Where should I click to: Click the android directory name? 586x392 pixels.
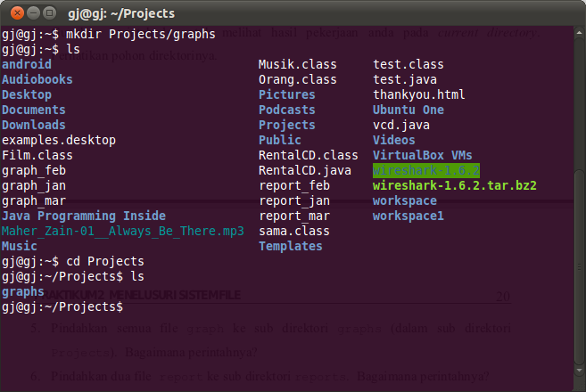click(27, 64)
